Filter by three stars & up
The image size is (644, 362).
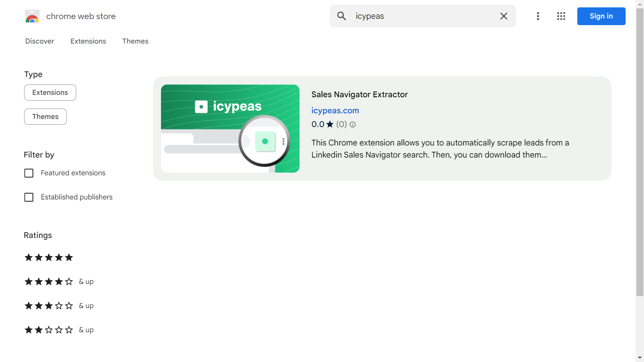pos(59,306)
